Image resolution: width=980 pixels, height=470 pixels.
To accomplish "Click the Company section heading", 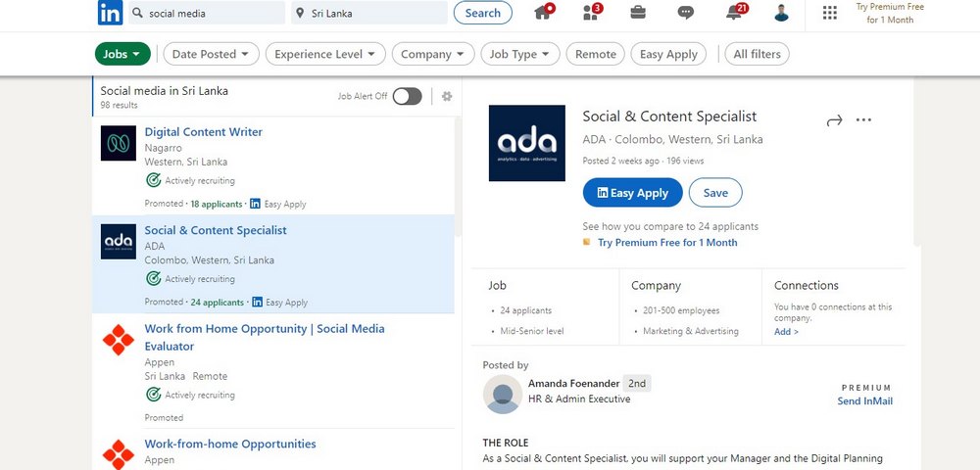I will click(x=656, y=285).
